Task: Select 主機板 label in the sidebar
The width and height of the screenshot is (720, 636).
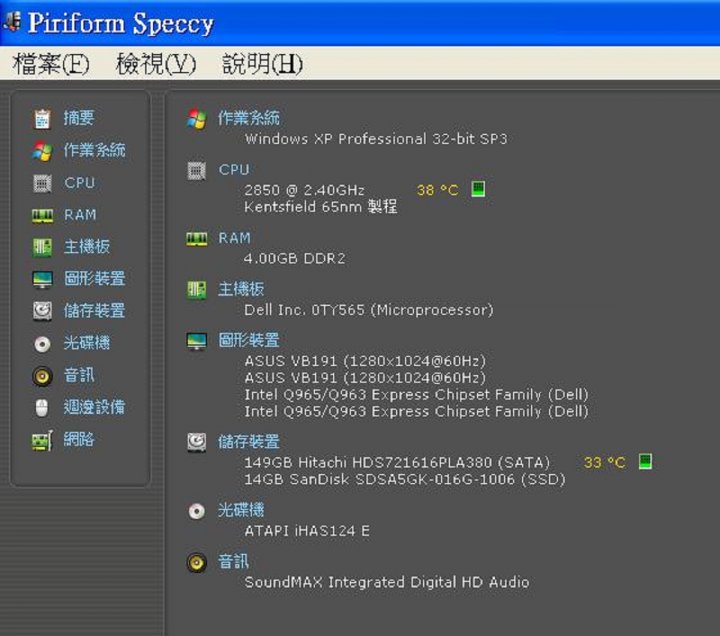Action: pos(87,247)
